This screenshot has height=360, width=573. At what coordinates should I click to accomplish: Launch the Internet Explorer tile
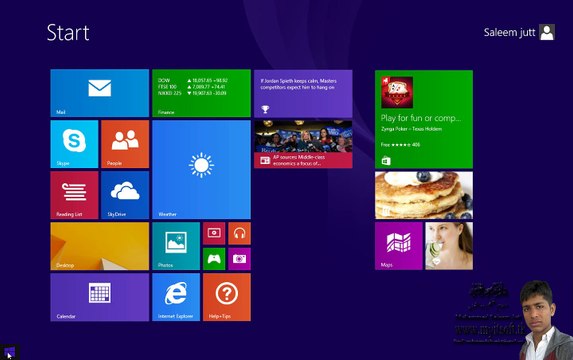point(176,297)
